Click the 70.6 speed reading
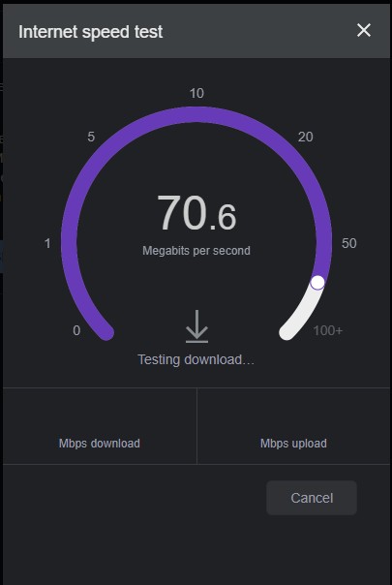Screen dimensions: 392x585 196,213
